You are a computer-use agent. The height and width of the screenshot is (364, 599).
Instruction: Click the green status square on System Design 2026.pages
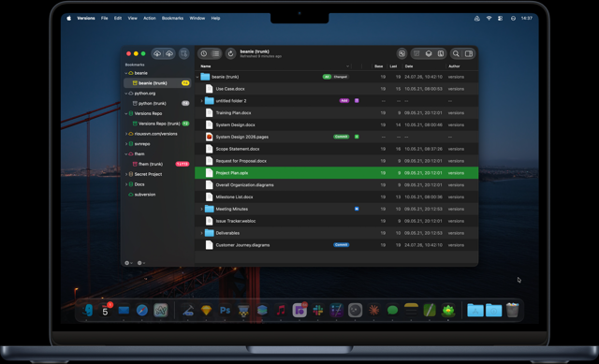pos(357,137)
